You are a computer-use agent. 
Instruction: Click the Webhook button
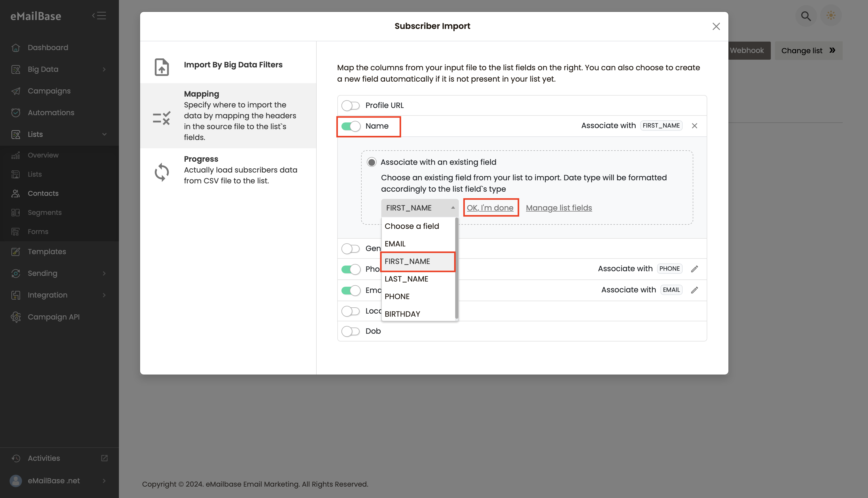(x=749, y=51)
